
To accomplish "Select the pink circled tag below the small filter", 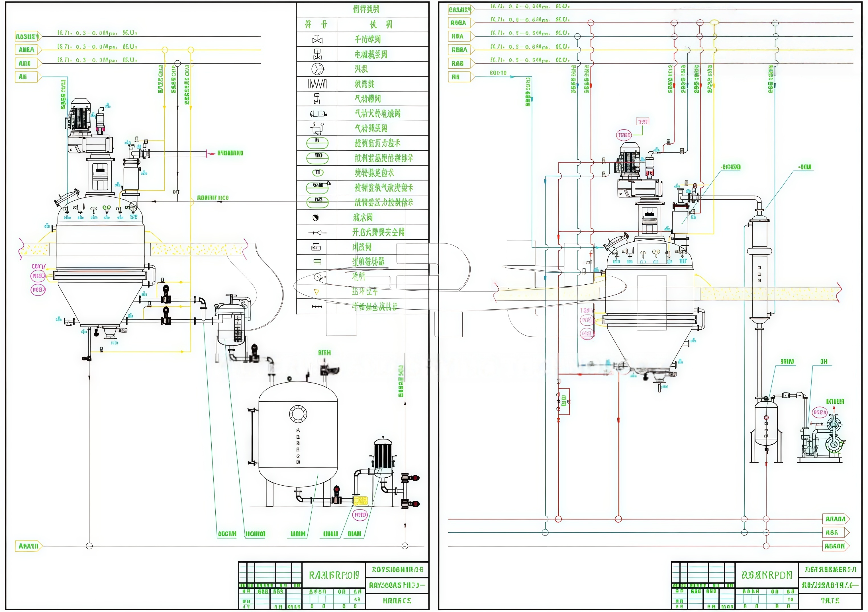I will 360,515.
